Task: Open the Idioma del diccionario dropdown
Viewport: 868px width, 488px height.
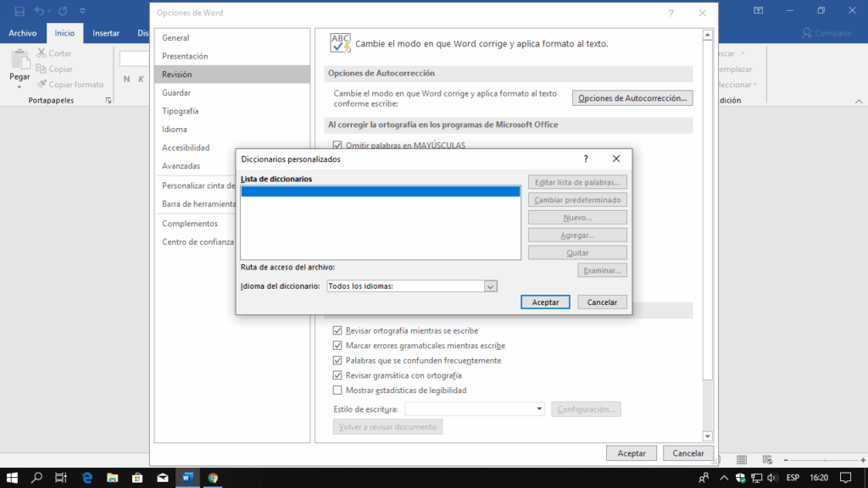Action: [x=489, y=286]
